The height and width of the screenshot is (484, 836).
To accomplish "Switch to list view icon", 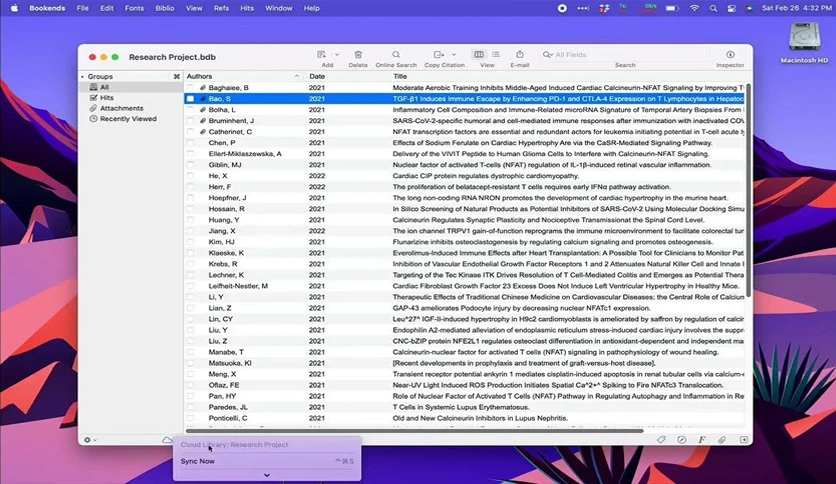I will pos(496,54).
